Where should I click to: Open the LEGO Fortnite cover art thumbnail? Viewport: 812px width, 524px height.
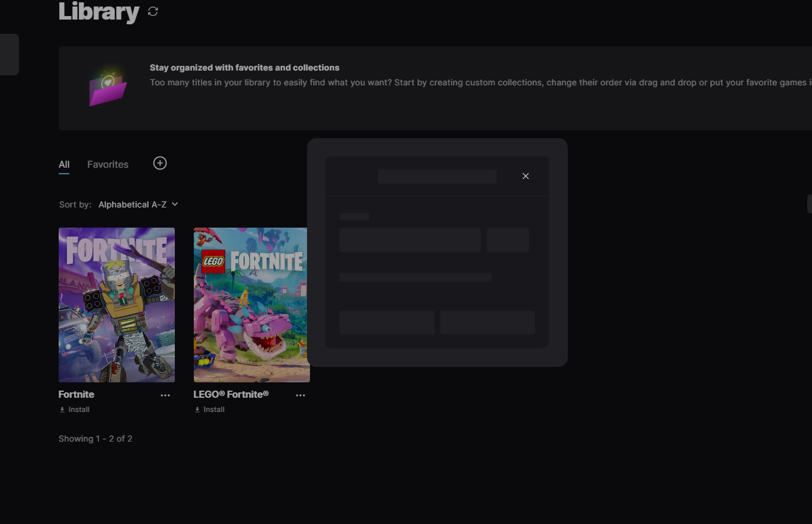(x=252, y=305)
